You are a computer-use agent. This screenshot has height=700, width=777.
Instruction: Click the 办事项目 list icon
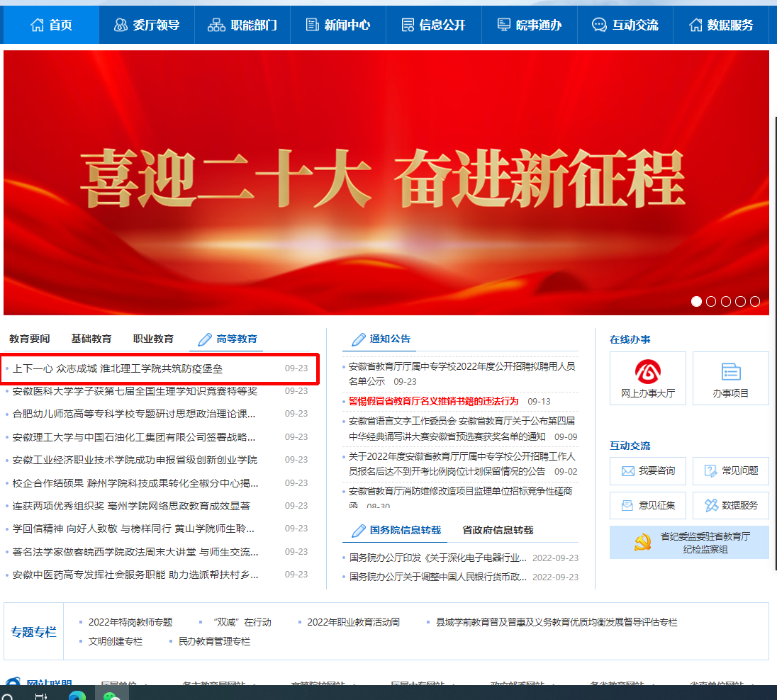(730, 378)
